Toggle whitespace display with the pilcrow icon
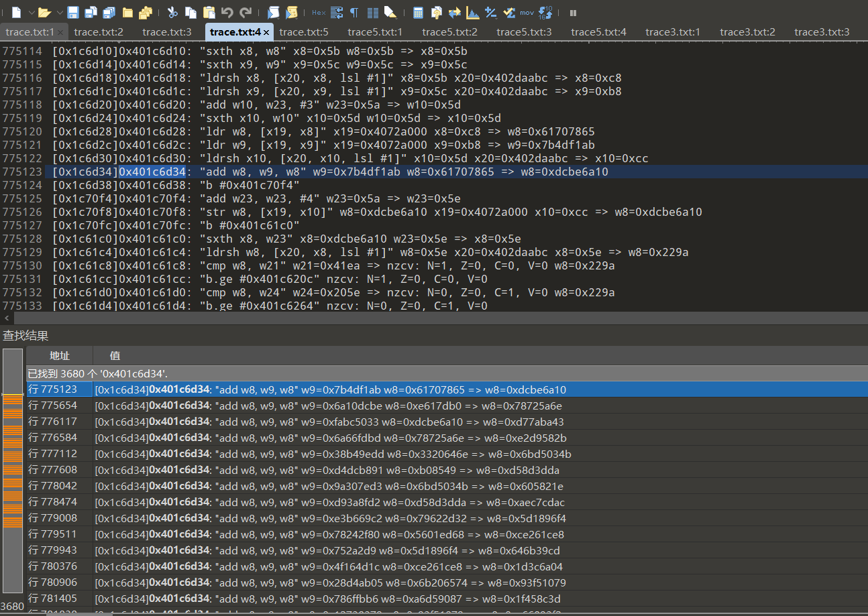868x616 pixels. click(354, 12)
